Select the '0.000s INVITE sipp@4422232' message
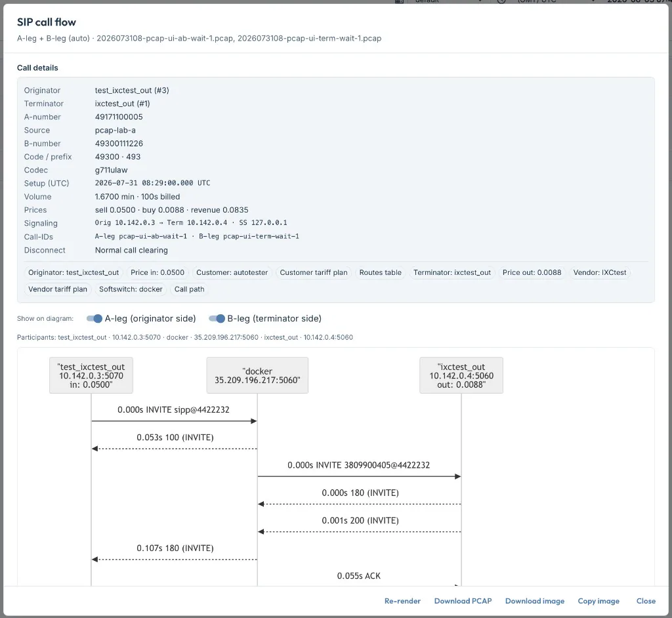The image size is (672, 618). [173, 410]
